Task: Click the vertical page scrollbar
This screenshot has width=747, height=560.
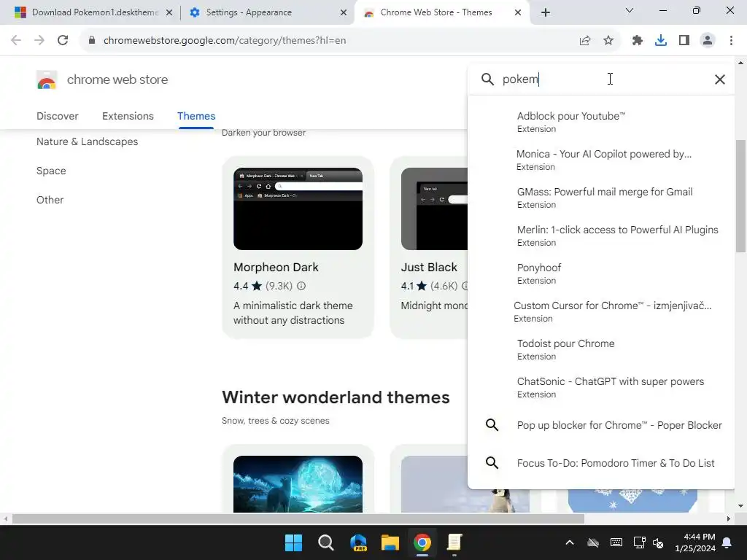Action: point(740,195)
